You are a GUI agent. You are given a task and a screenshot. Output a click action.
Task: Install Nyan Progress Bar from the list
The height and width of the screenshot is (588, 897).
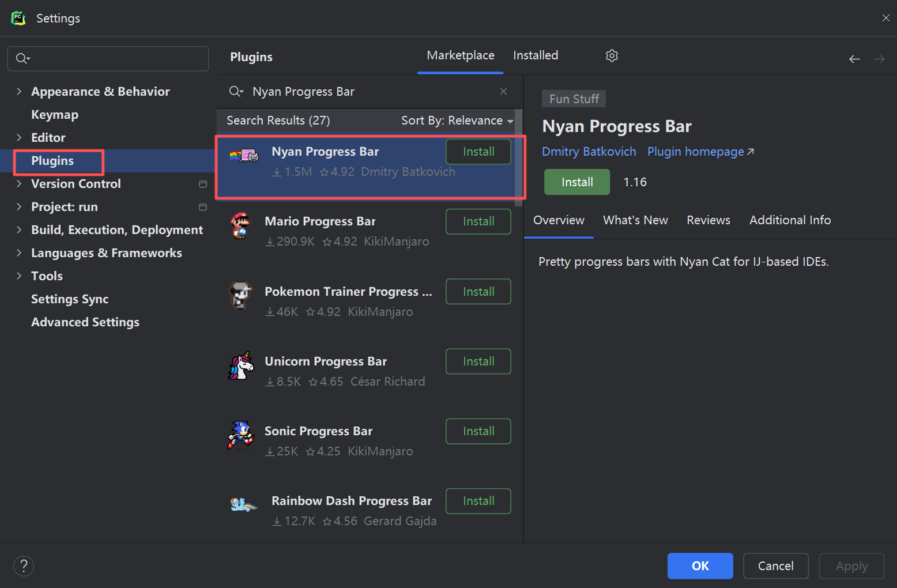478,152
